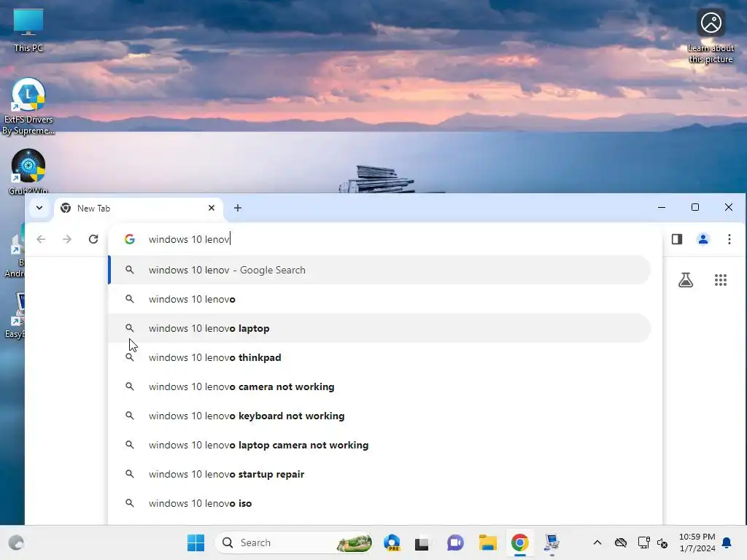The image size is (747, 560).
Task: Maximize the Chrome window
Action: (695, 207)
